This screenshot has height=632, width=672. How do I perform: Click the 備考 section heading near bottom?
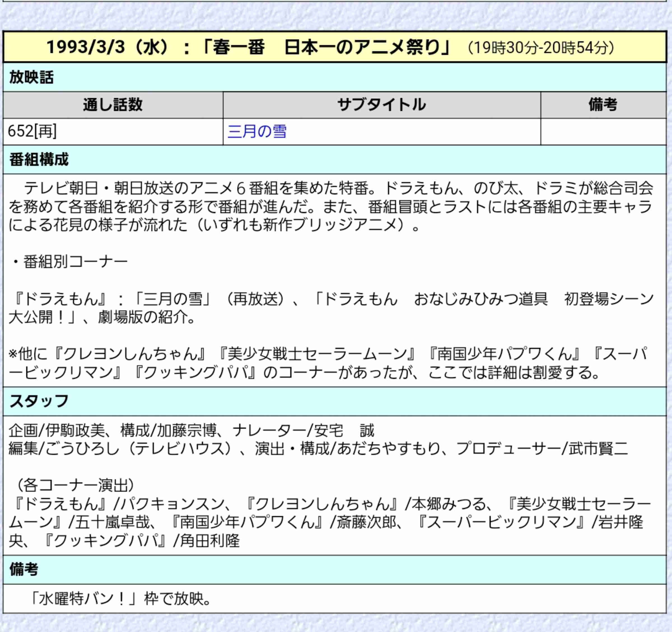point(24,570)
